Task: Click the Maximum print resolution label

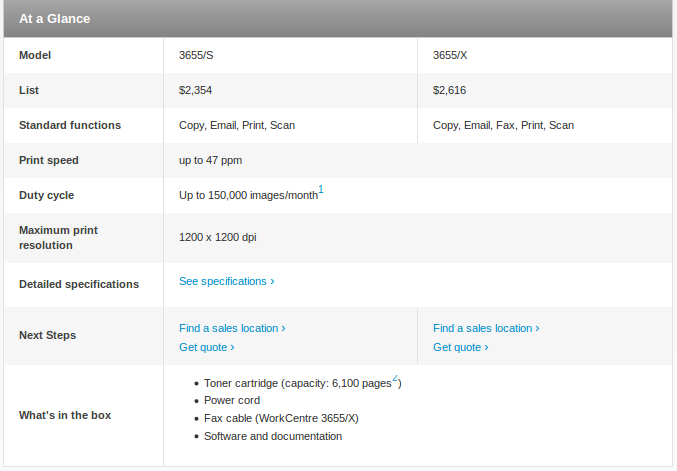Action: pyautogui.click(x=58, y=238)
